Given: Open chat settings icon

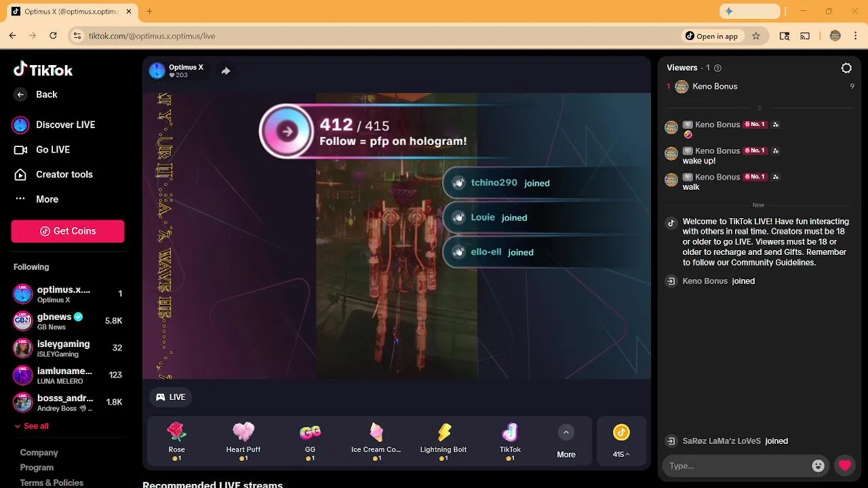Looking at the screenshot, I should [846, 68].
